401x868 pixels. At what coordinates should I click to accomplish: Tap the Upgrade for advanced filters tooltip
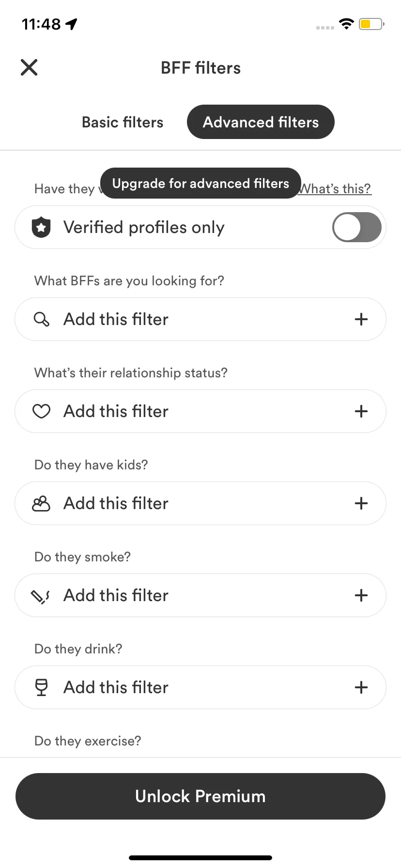pos(200,183)
